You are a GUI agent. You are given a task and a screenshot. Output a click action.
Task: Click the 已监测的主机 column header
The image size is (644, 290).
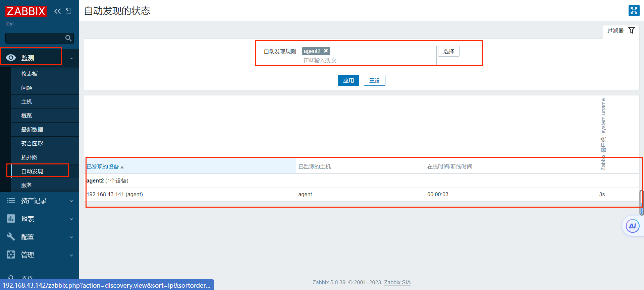click(315, 167)
